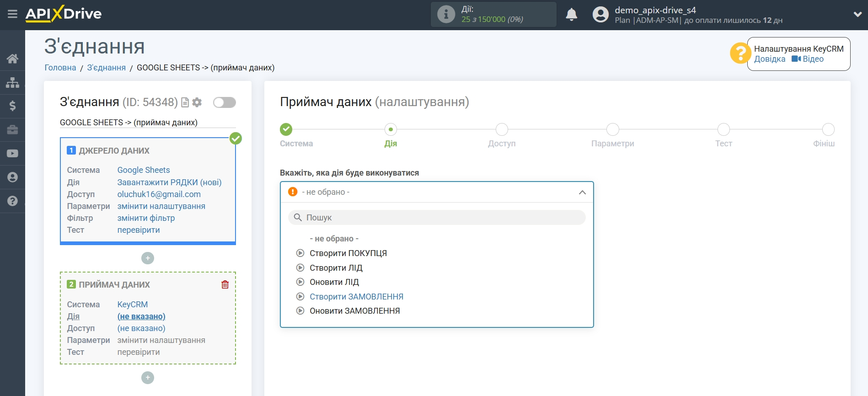This screenshot has width=868, height=396.
Task: Click the connection name GOOGLE SHEETS field
Action: (x=148, y=123)
